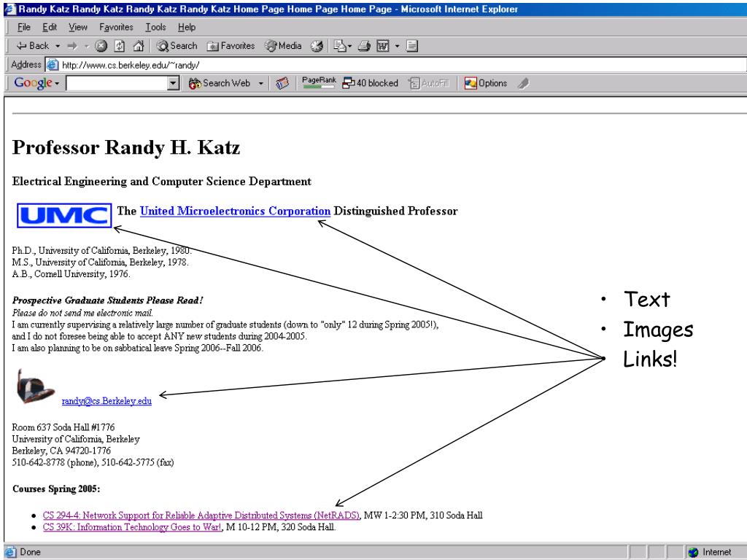Click 'Prospective Graduate Students Please Read!' text
Viewport: 747px width, 560px height.
point(108,300)
